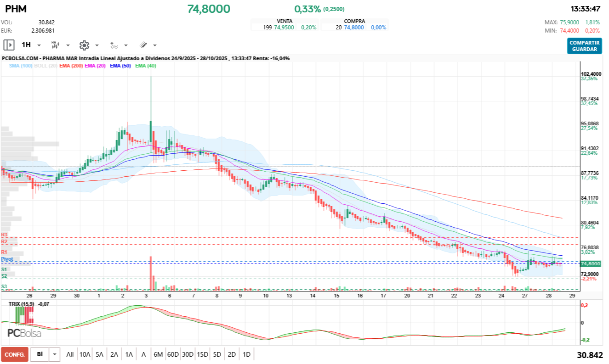The height and width of the screenshot is (364, 609).
Task: Select the drawing pencil tool icon
Action: (143, 45)
